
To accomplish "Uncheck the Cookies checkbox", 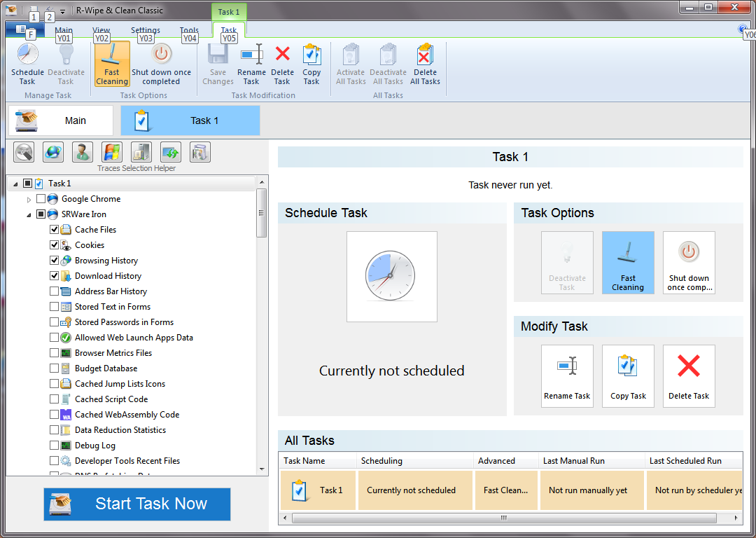I will point(55,245).
